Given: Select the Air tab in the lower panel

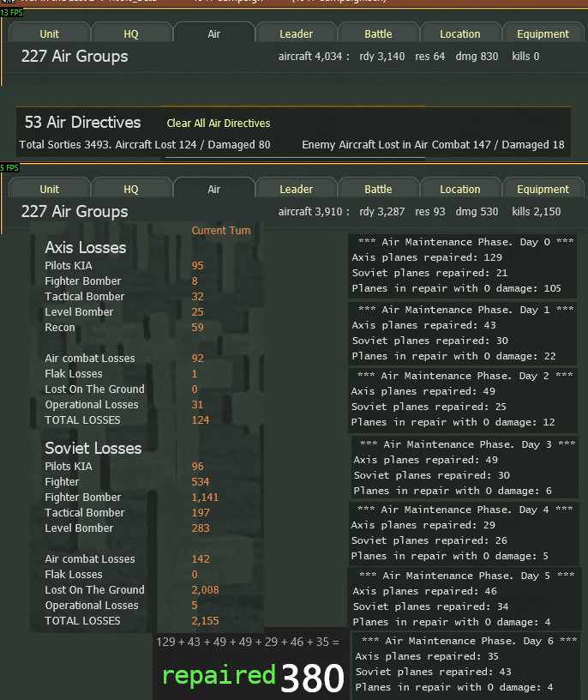Looking at the screenshot, I should coord(213,189).
